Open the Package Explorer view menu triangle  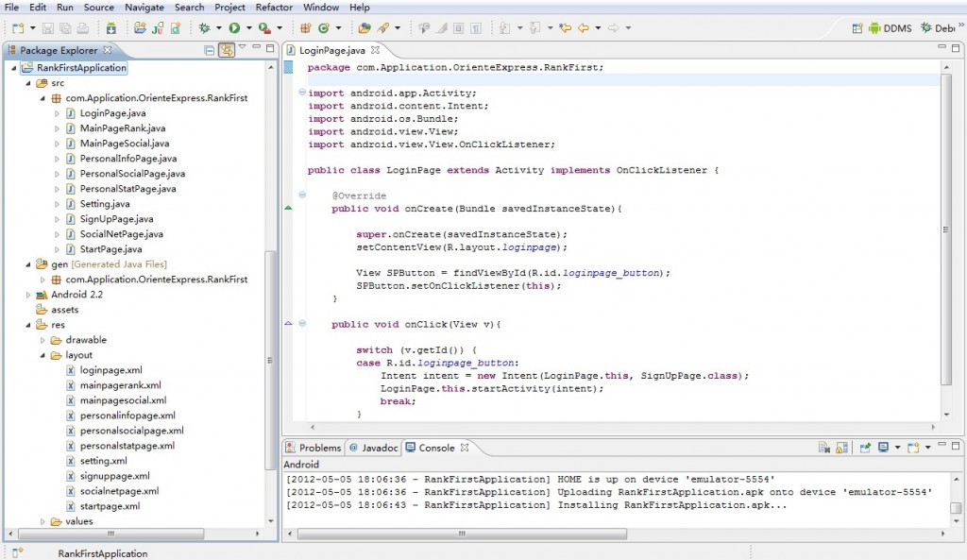tap(243, 47)
